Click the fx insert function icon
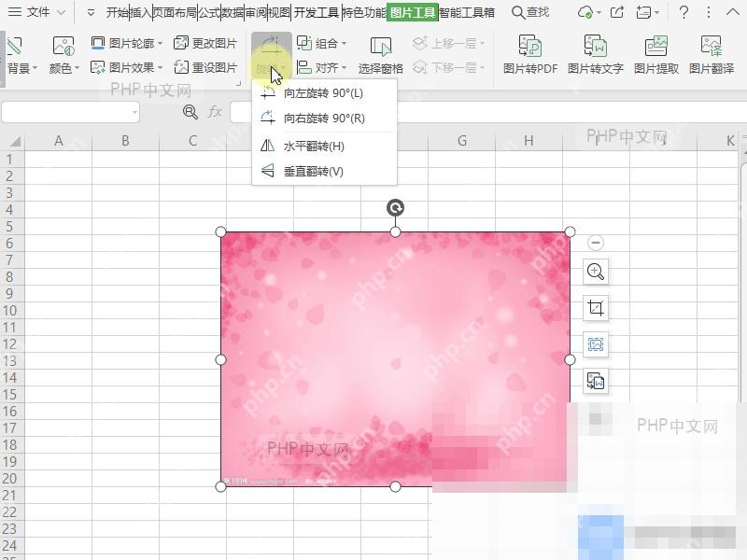The width and height of the screenshot is (747, 560). coord(215,112)
